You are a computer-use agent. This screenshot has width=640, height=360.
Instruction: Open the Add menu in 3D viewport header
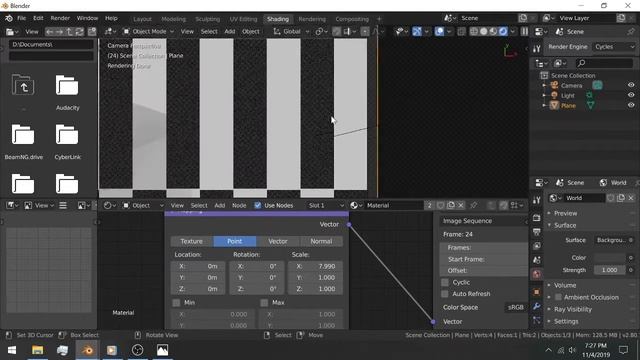tap(230, 31)
